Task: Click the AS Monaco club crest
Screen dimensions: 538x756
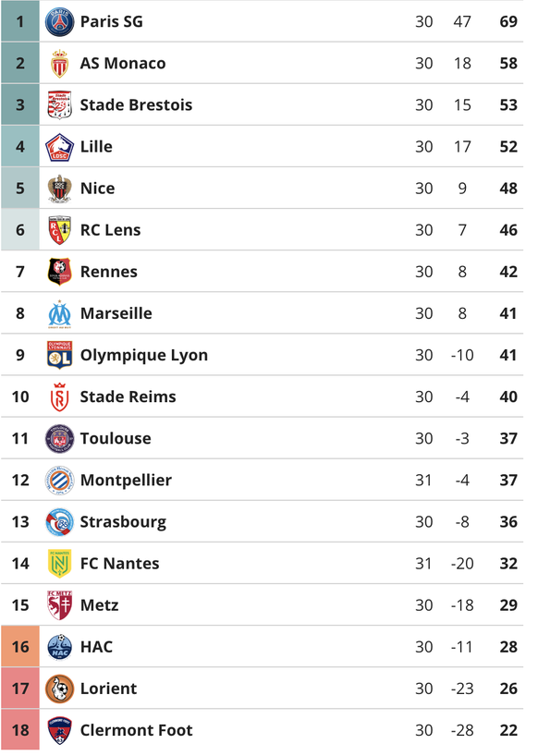Action: pyautogui.click(x=59, y=64)
